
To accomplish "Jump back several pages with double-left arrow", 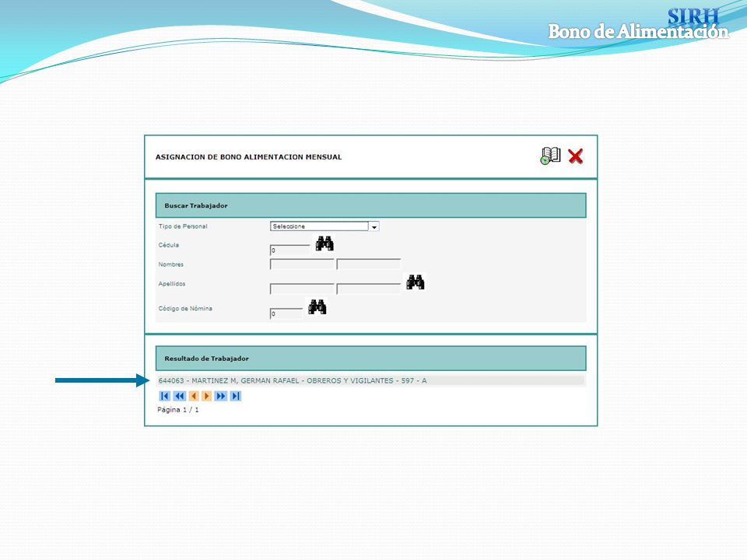I will pos(179,396).
